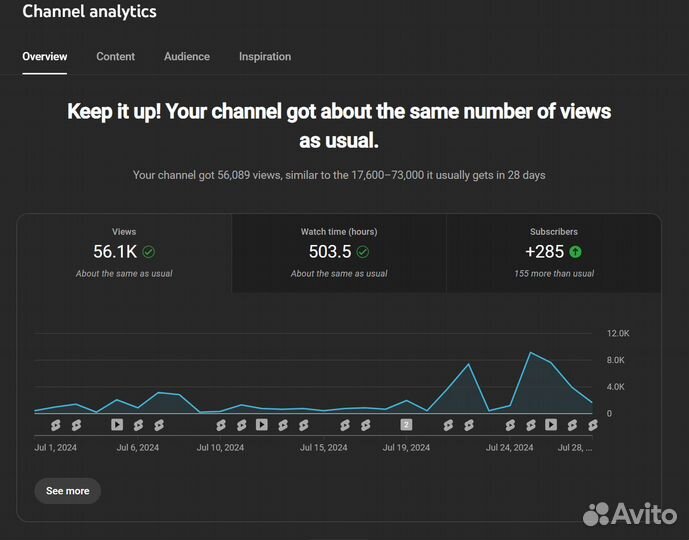Select the Overview tab
The height and width of the screenshot is (540, 689).
45,57
